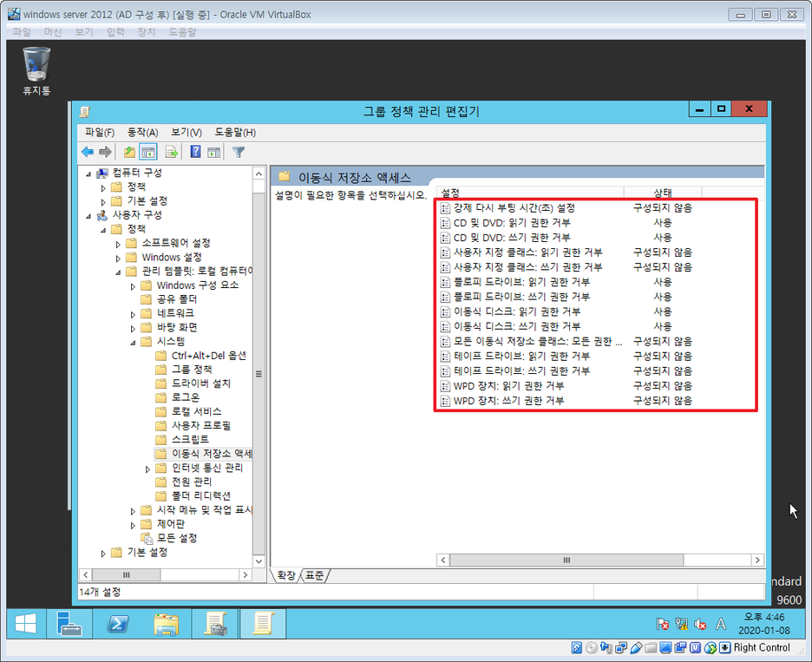812x662 pixels.
Task: Click the policy icon for 강제 다시 부팅 시간(초) 설정
Action: [445, 208]
